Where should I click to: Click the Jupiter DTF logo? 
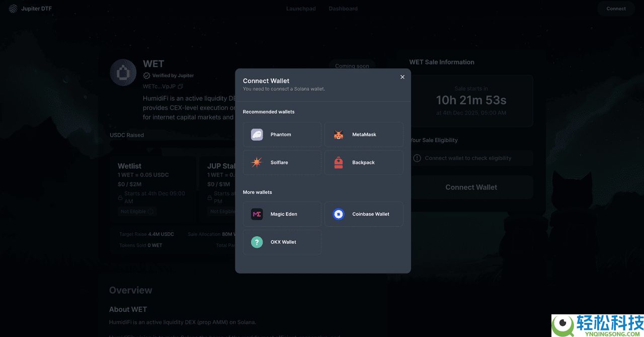[13, 9]
